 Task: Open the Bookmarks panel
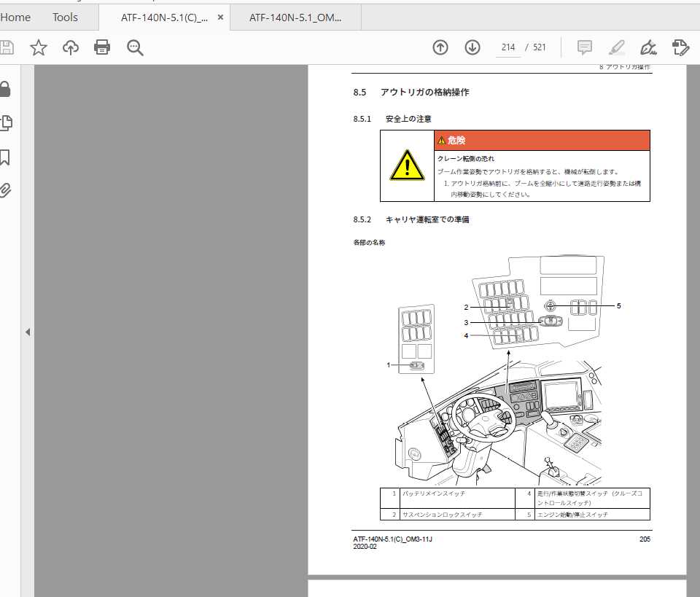coord(5,157)
